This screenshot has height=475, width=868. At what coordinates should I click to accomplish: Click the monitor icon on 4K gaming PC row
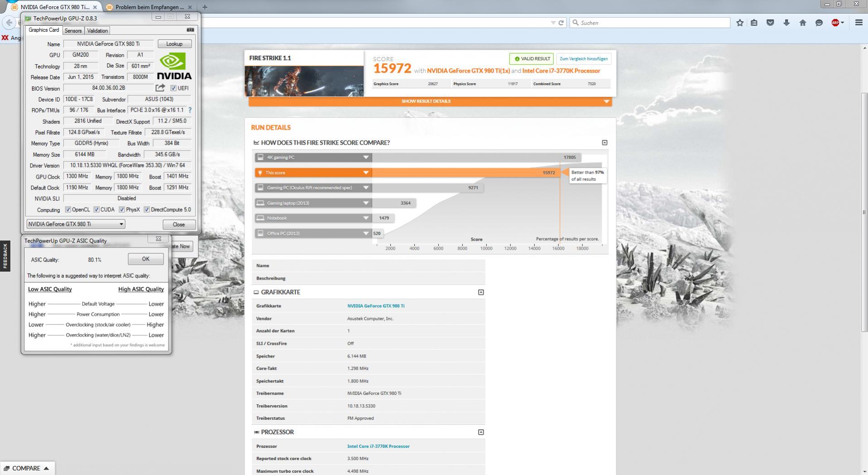pyautogui.click(x=260, y=157)
